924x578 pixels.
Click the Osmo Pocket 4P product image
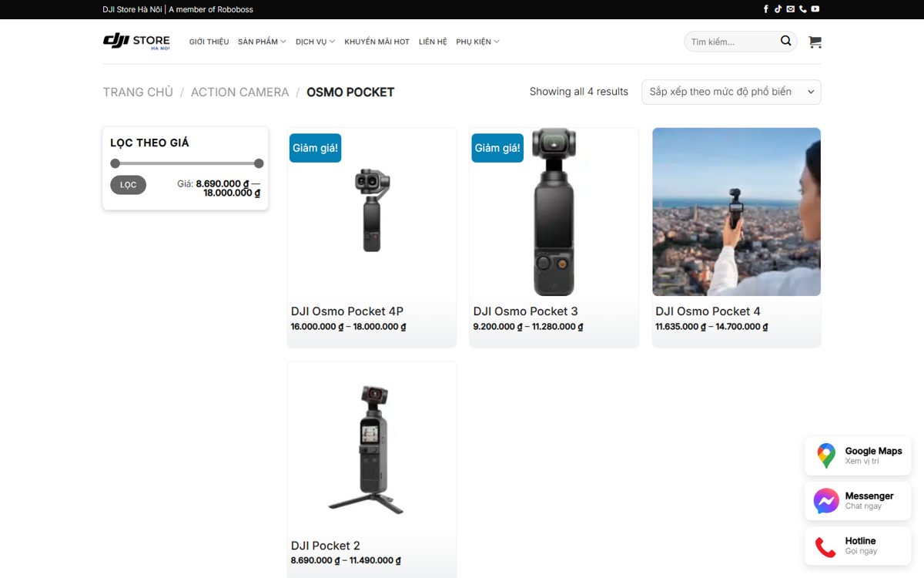(x=372, y=212)
